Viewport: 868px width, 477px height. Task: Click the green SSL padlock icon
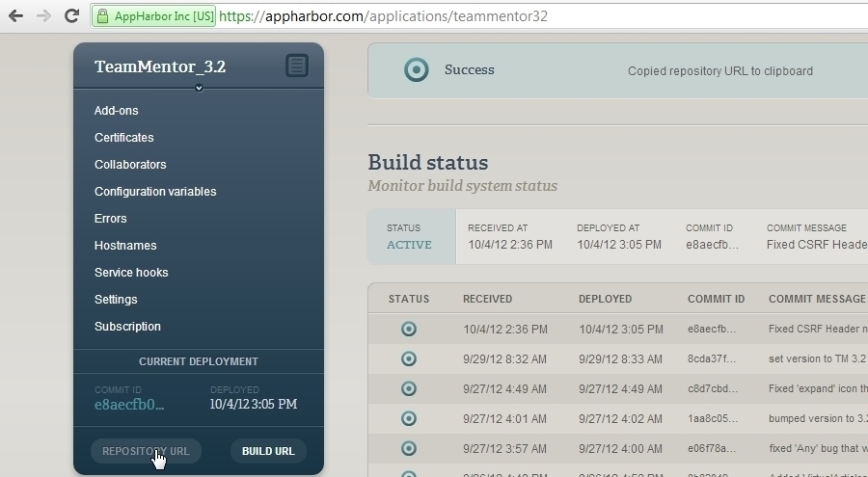102,16
